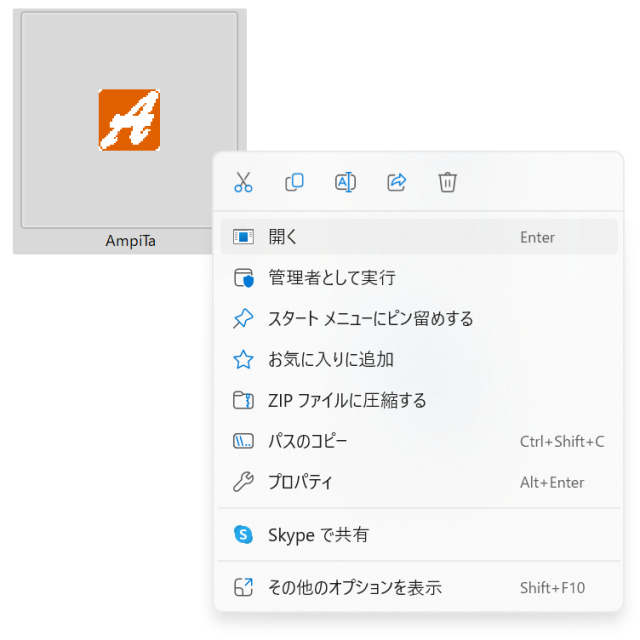Click the Delete trash can icon
This screenshot has height=640, width=640.
[x=447, y=182]
